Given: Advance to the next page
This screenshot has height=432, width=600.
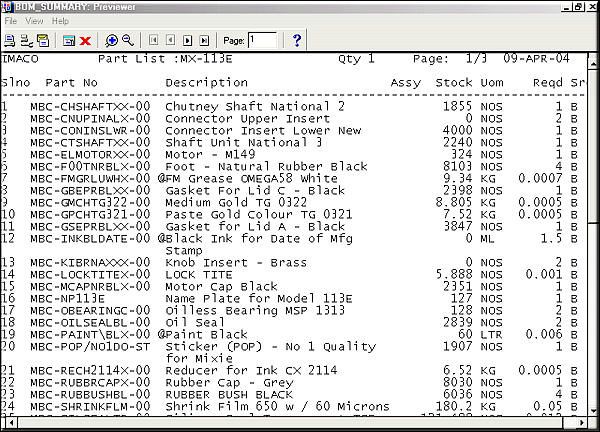Looking at the screenshot, I should pos(187,40).
